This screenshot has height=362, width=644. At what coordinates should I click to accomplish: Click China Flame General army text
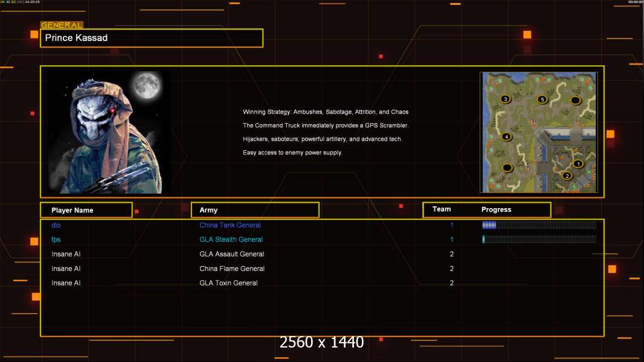click(x=232, y=268)
